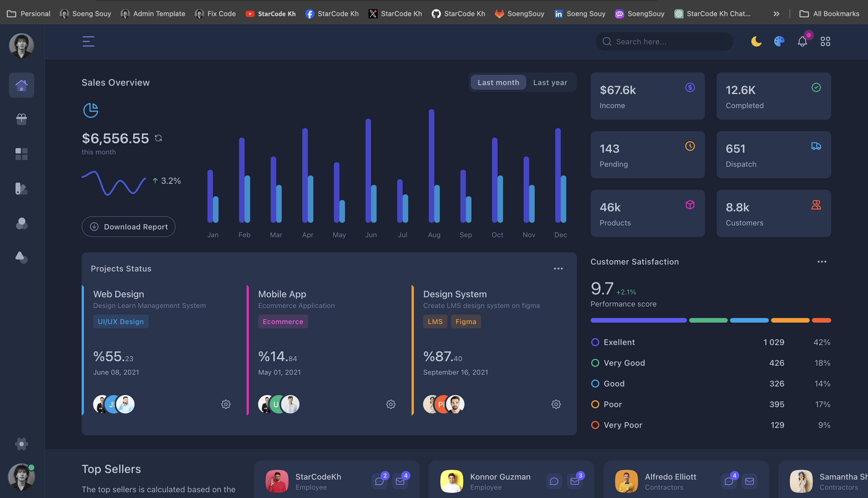Open chat with StarCodeKh seller
The width and height of the screenshot is (868, 498).
pos(379,481)
